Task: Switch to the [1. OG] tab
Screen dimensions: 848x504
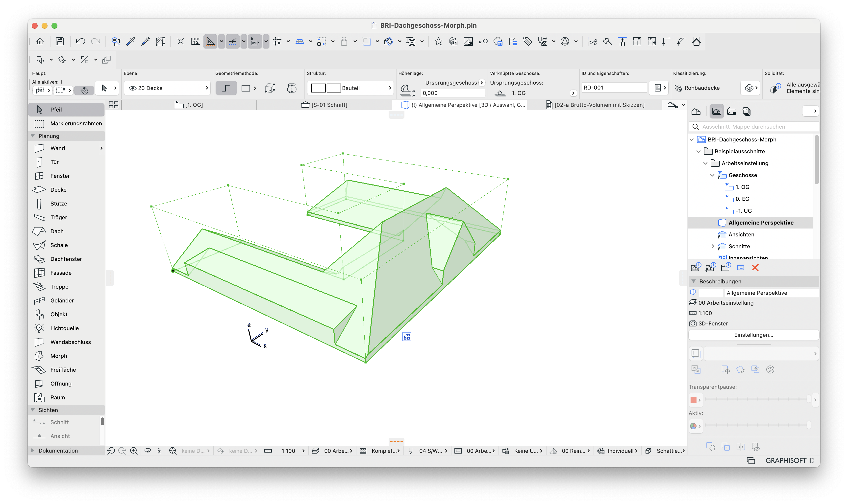Action: 189,105
